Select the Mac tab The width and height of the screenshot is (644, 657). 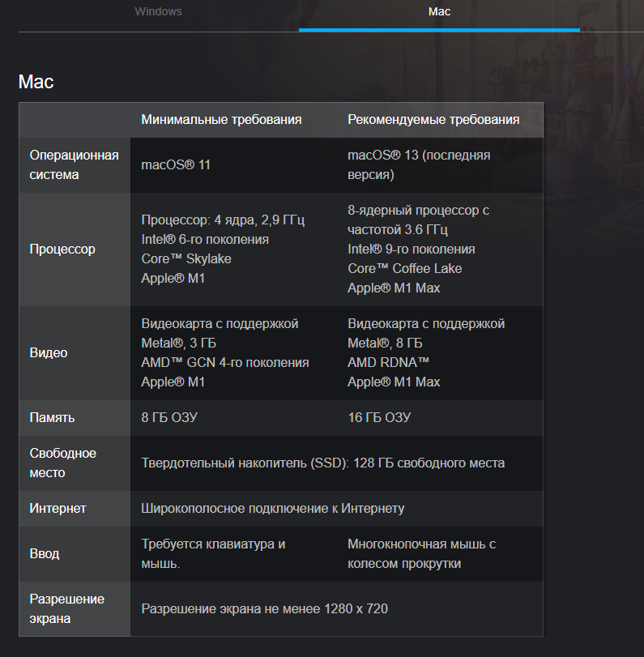click(x=439, y=11)
